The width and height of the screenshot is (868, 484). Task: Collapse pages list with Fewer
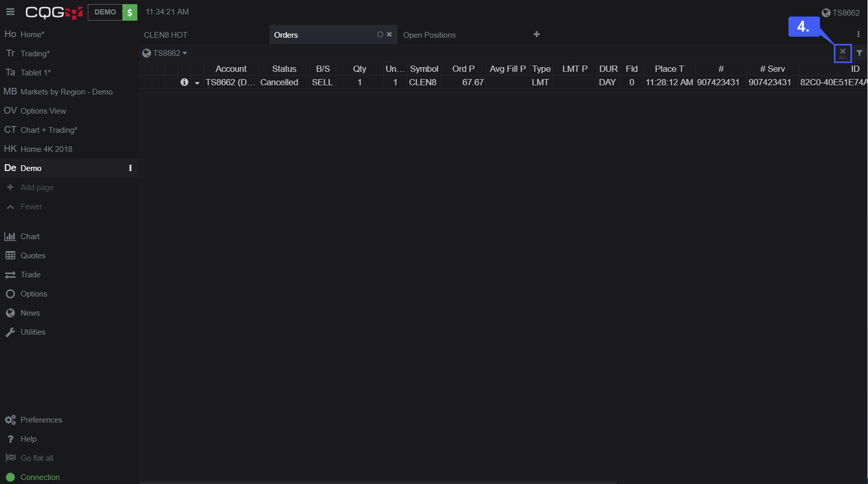pyautogui.click(x=69, y=207)
